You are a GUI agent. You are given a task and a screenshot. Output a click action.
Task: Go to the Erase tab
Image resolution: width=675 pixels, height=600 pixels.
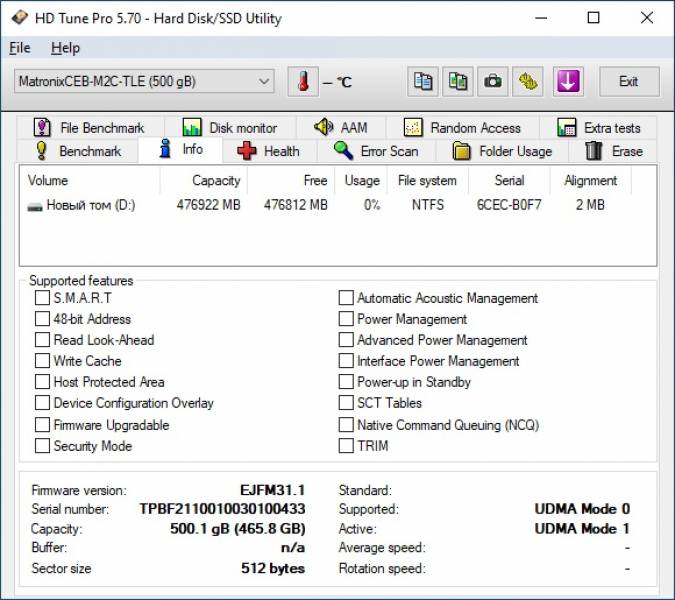click(x=613, y=151)
